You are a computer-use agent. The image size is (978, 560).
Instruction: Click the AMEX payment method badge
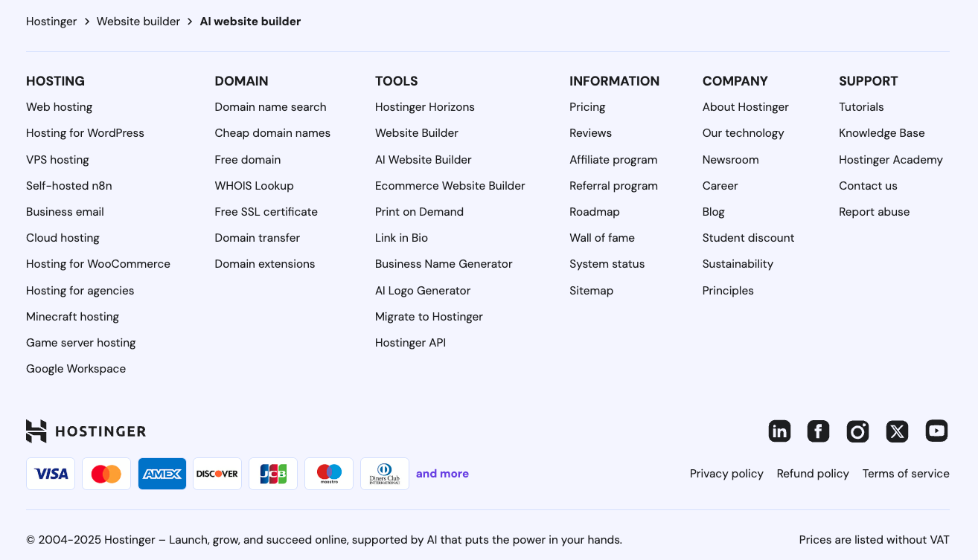[x=162, y=473]
